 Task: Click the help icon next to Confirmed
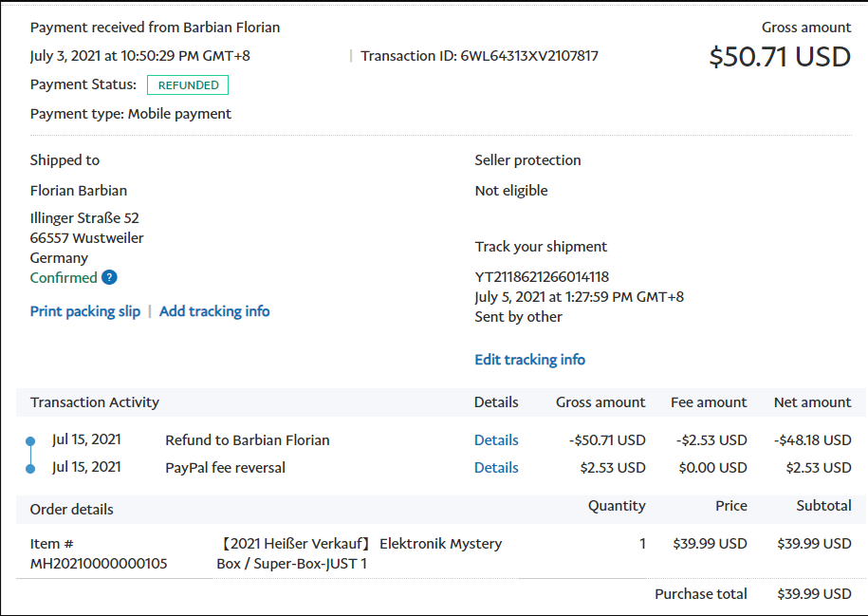pyautogui.click(x=109, y=278)
